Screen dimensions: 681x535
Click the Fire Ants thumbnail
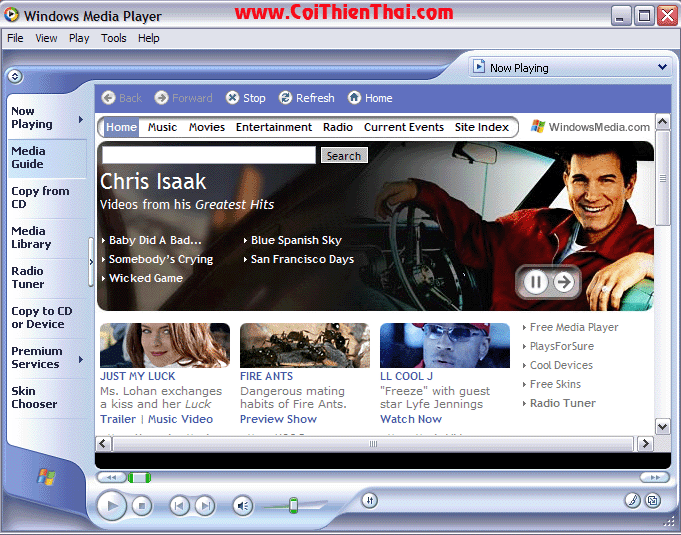pos(304,345)
